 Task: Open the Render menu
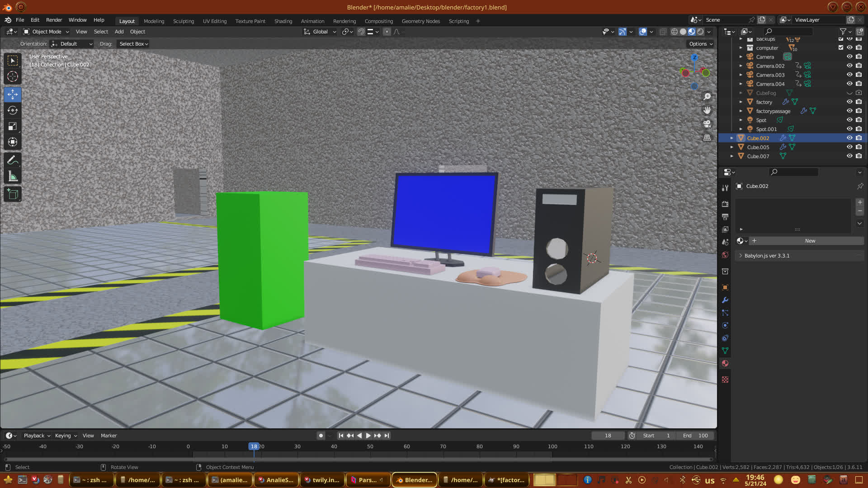point(54,20)
